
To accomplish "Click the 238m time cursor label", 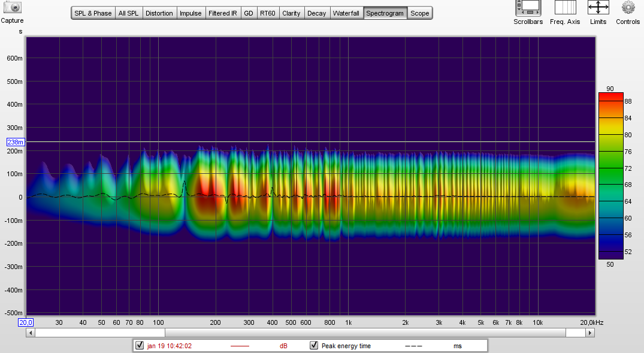I will (15, 142).
